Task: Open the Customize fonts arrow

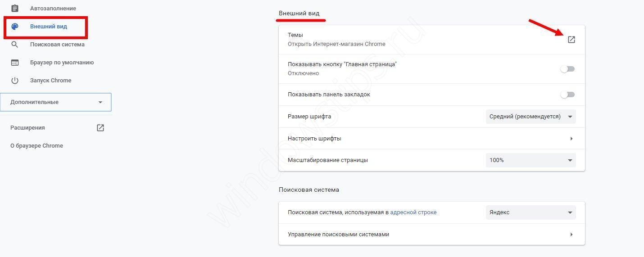Action: [571, 139]
